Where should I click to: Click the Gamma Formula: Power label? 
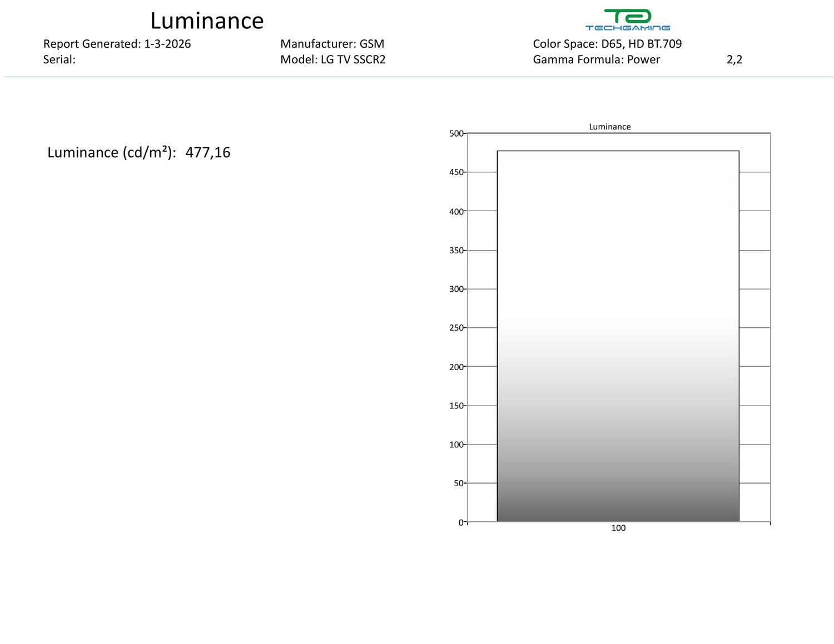pos(596,59)
